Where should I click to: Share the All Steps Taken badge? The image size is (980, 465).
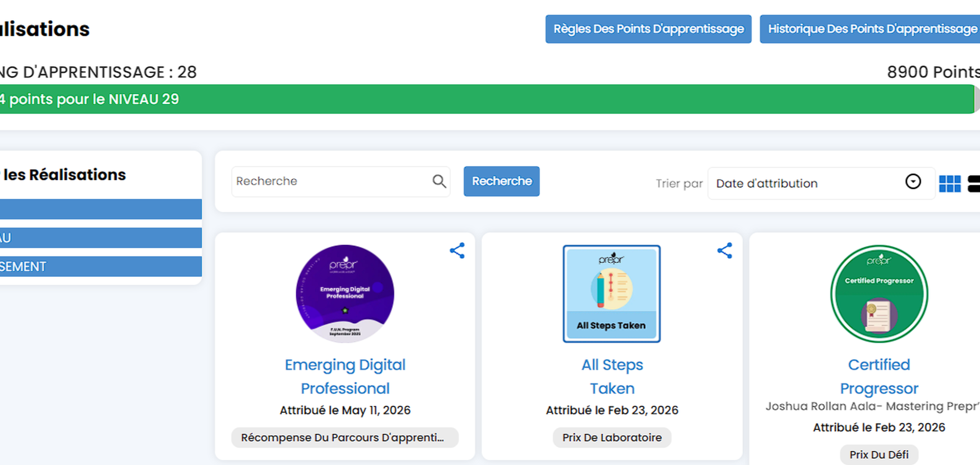pyautogui.click(x=725, y=251)
